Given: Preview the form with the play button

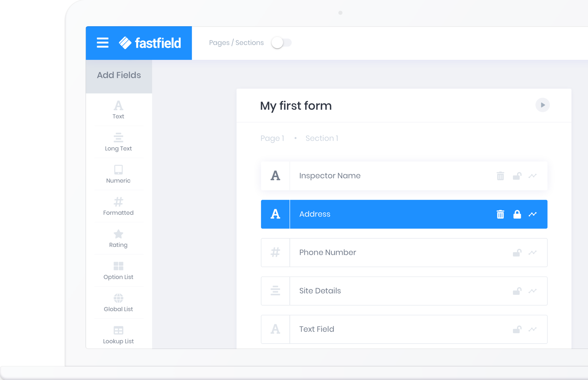Looking at the screenshot, I should 543,105.
